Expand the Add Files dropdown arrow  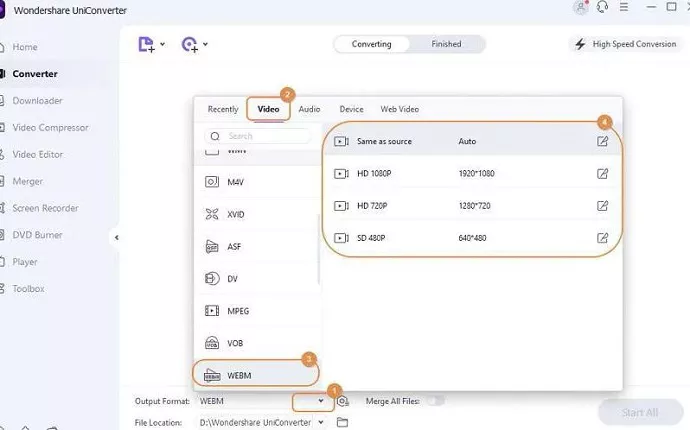pyautogui.click(x=162, y=44)
